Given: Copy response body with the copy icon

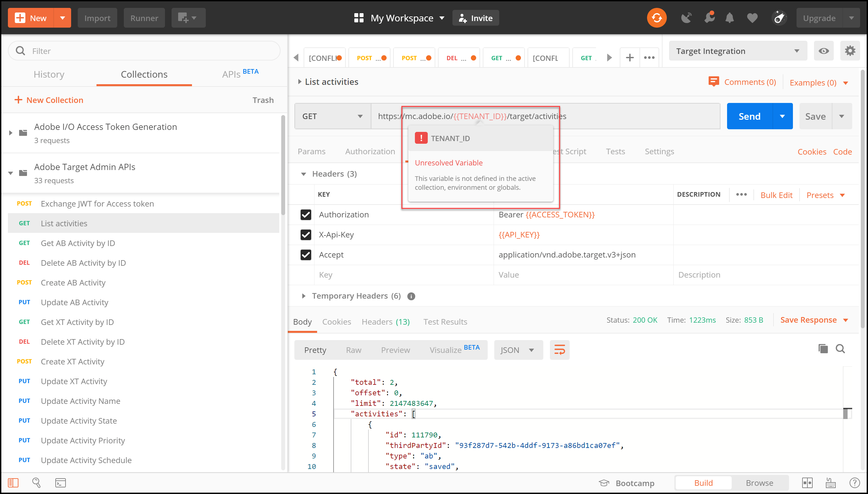Looking at the screenshot, I should [823, 349].
